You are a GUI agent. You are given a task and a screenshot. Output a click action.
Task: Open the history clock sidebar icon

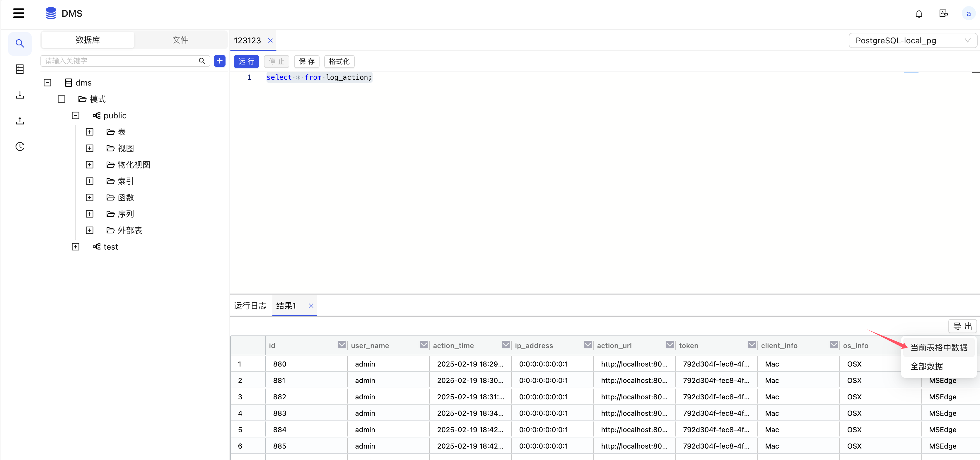[20, 146]
